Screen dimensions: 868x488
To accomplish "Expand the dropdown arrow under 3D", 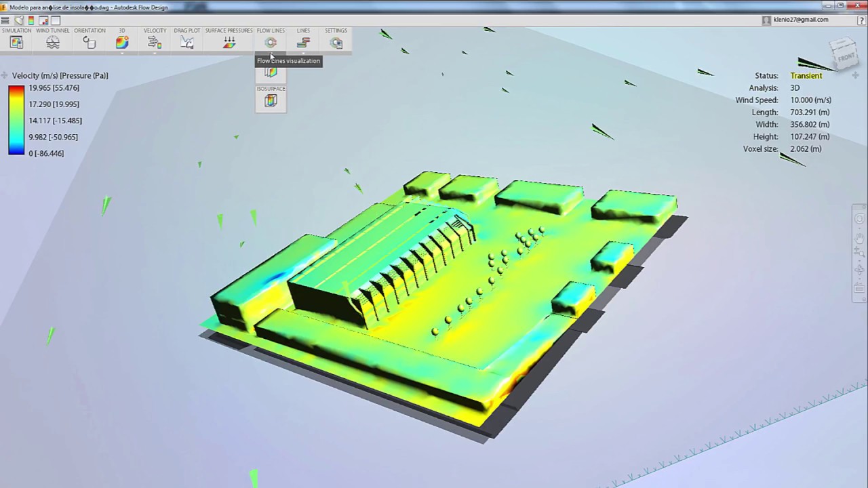I will (122, 52).
